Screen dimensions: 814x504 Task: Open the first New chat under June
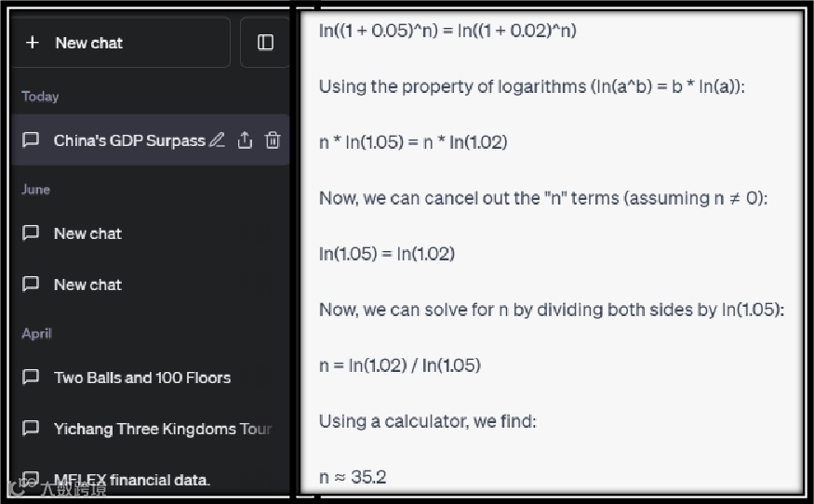pyautogui.click(x=87, y=233)
